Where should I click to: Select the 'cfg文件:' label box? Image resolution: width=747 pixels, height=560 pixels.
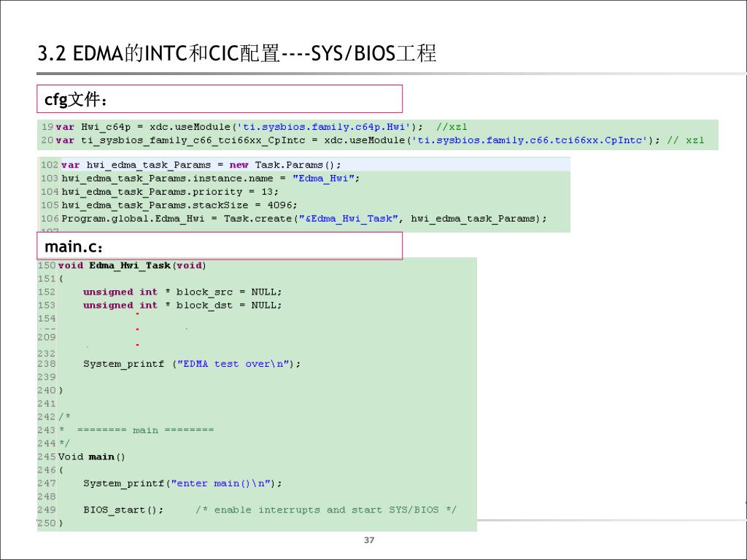220,99
